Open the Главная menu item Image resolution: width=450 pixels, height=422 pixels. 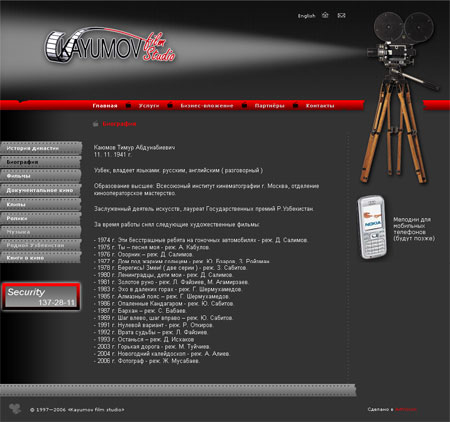tap(105, 106)
